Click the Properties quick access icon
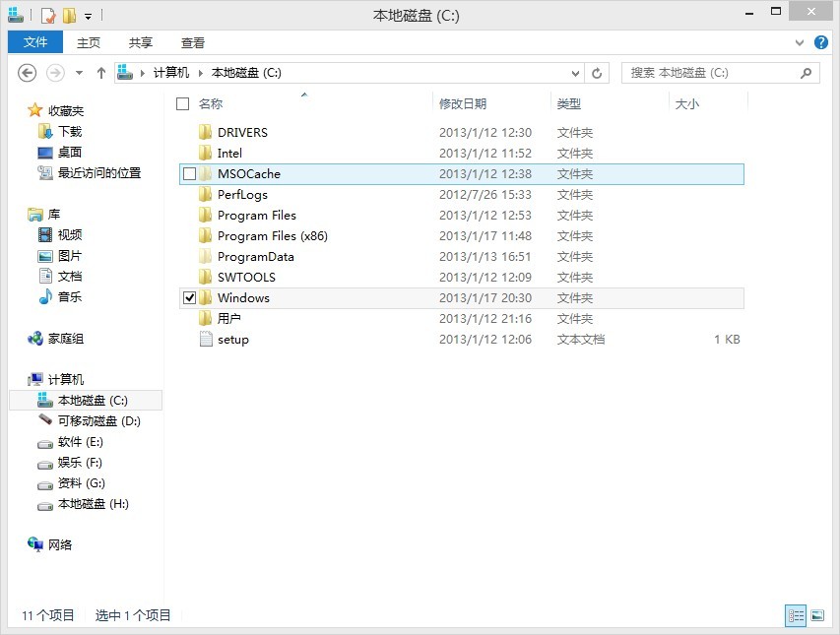840x635 pixels. (x=48, y=16)
